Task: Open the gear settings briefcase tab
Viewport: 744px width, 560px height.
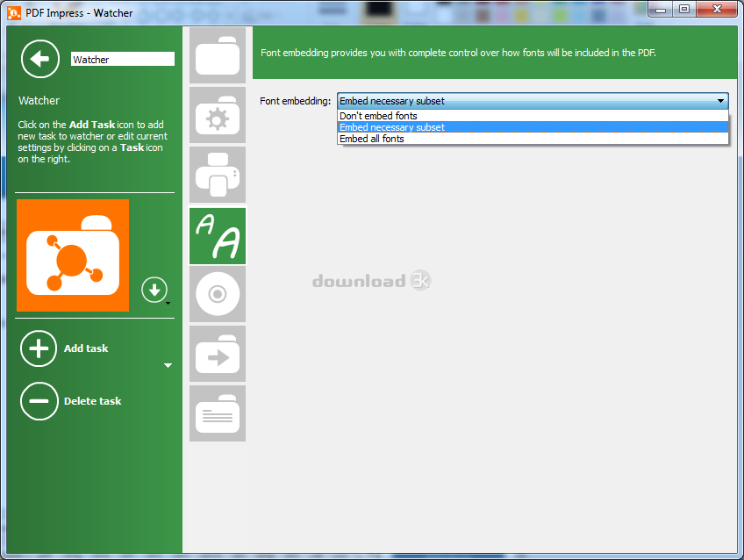Action: point(218,115)
